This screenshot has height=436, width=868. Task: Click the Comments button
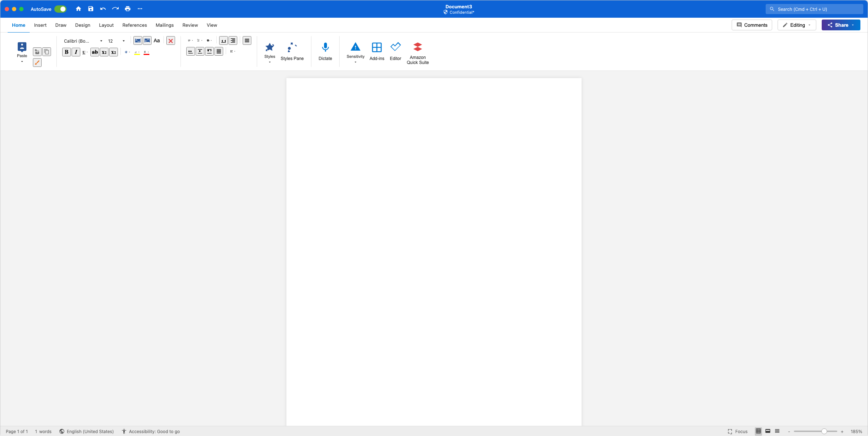(x=752, y=25)
